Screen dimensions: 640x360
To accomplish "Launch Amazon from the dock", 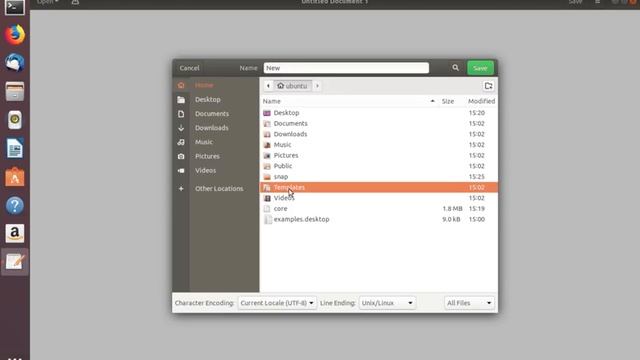I will 15,233.
